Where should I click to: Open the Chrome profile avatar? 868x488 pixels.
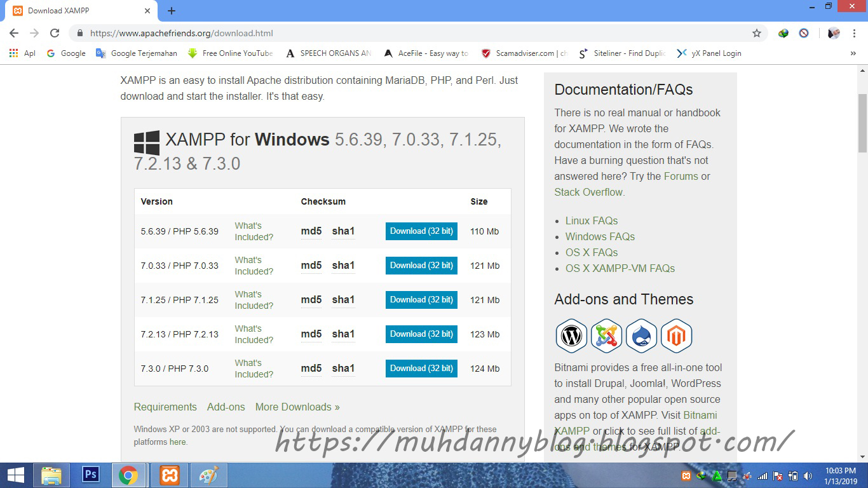click(834, 33)
